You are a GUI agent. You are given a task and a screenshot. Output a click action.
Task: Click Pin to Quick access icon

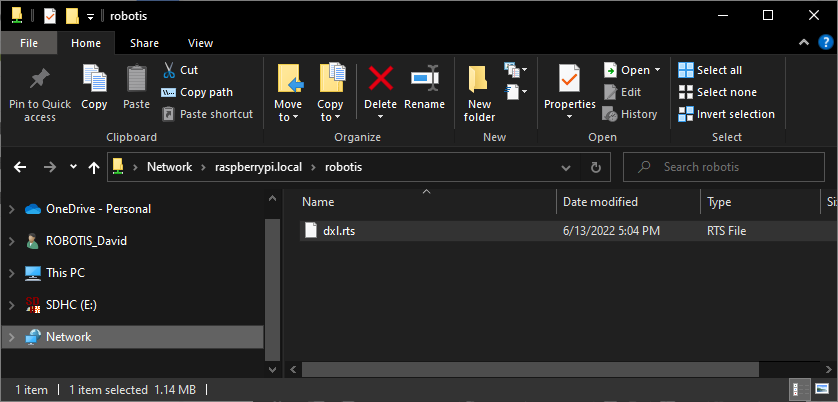point(40,80)
